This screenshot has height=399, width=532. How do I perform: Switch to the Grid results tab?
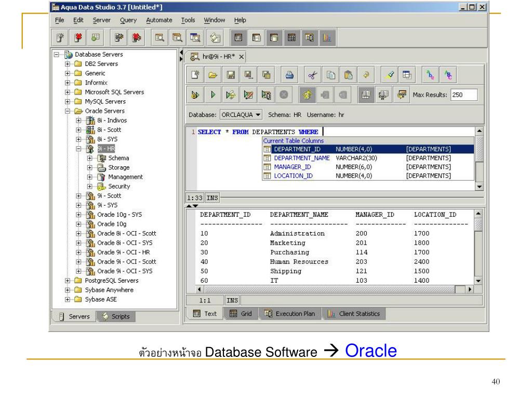[x=241, y=313]
